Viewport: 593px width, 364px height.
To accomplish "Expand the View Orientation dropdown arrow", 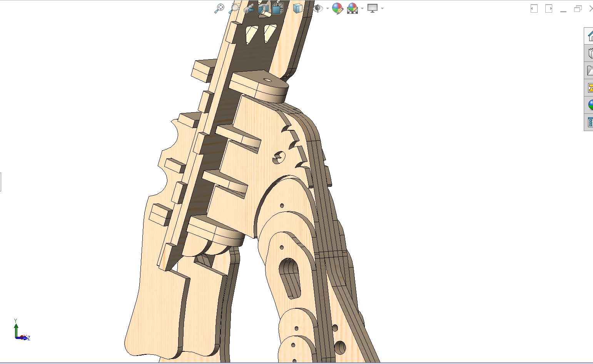I will (x=287, y=8).
